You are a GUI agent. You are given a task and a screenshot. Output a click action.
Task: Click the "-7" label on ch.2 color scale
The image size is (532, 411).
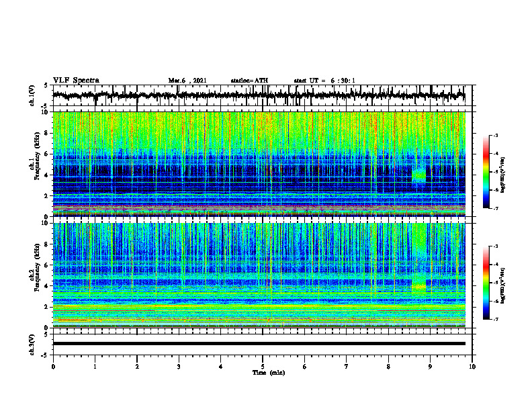496,319
